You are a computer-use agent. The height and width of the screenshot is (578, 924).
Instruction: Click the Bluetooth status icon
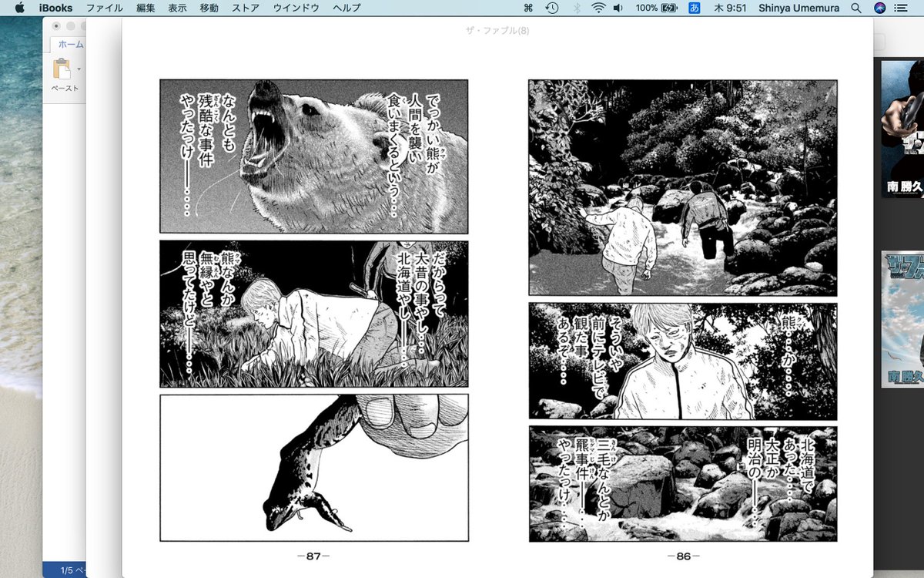[575, 8]
